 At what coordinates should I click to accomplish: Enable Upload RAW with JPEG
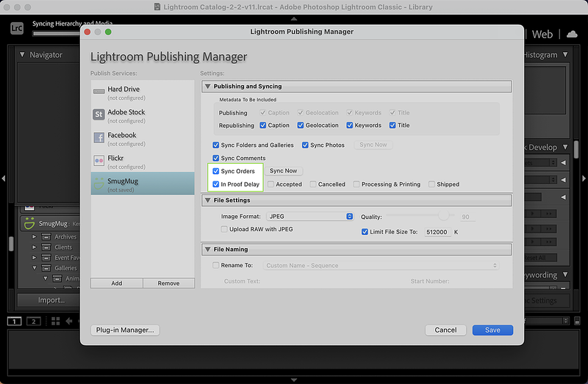click(225, 229)
